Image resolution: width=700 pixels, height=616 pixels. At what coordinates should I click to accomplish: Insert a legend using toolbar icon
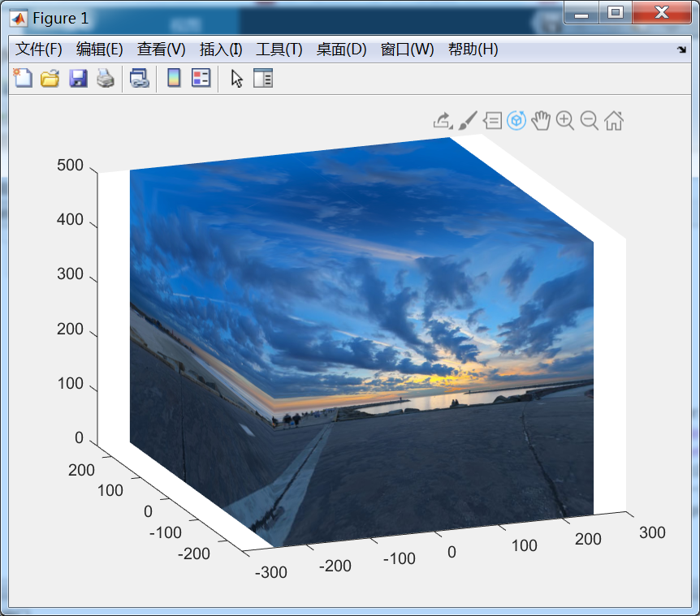pos(201,78)
